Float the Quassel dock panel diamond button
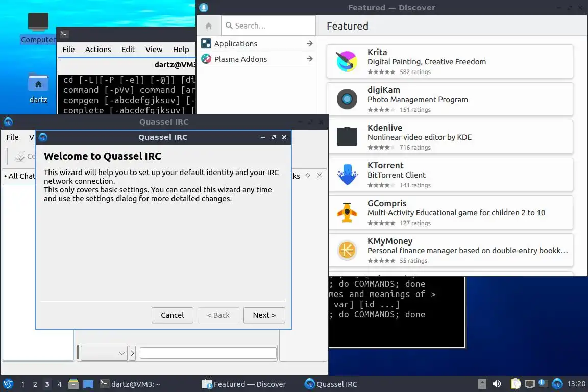This screenshot has height=392, width=588. tap(307, 175)
